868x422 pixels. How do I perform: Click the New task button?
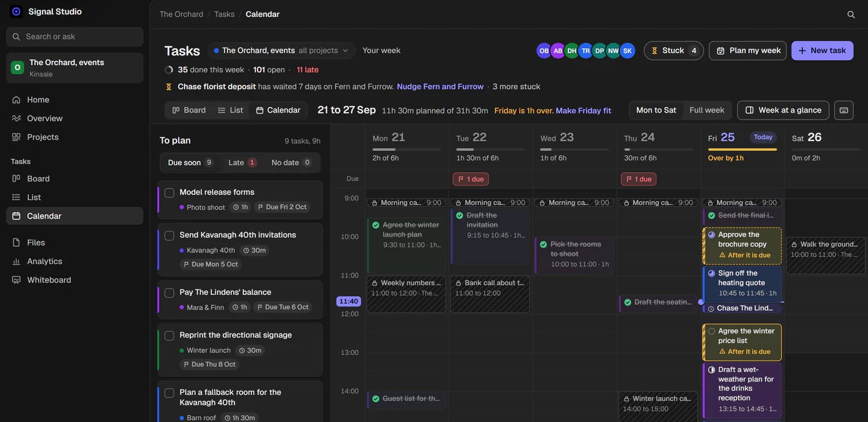(x=822, y=51)
